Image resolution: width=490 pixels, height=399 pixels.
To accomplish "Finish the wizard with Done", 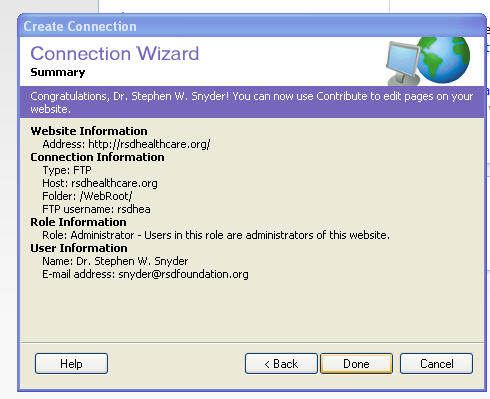I will [356, 363].
